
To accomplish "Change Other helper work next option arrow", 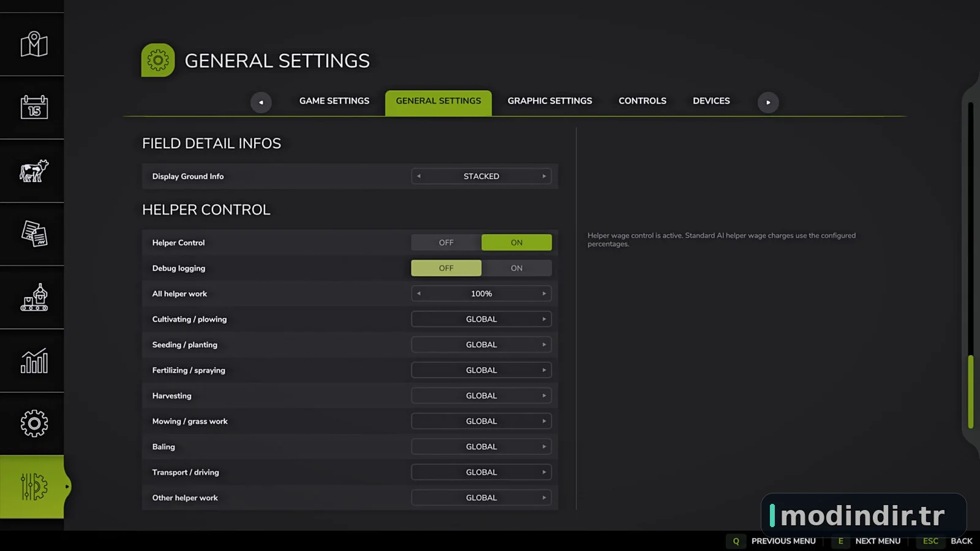I will tap(544, 498).
